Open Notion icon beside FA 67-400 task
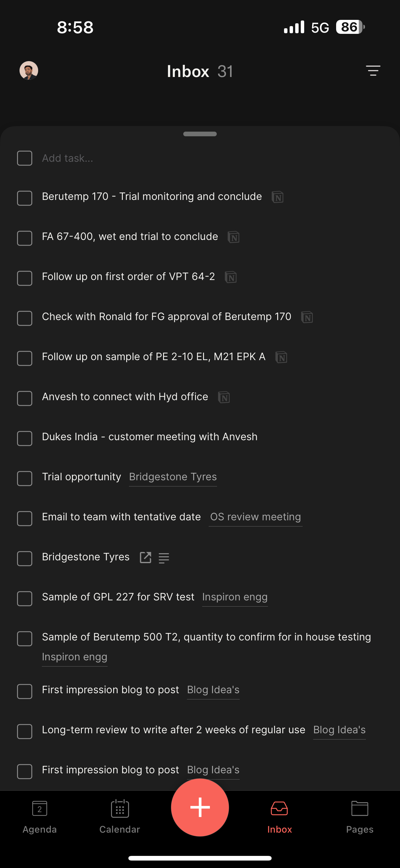400x868 pixels. click(233, 237)
